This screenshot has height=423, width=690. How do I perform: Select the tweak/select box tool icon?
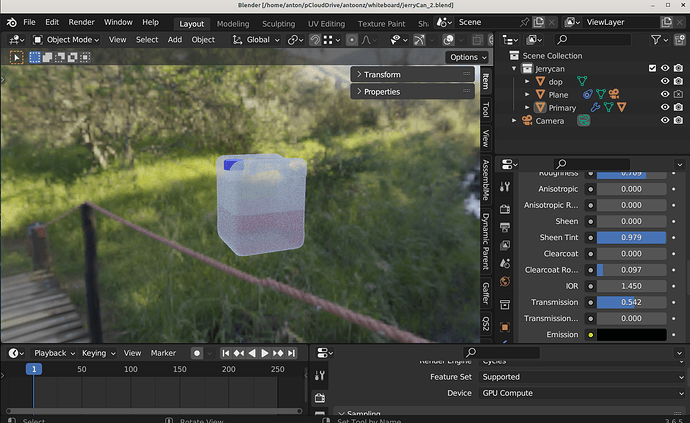click(x=16, y=57)
